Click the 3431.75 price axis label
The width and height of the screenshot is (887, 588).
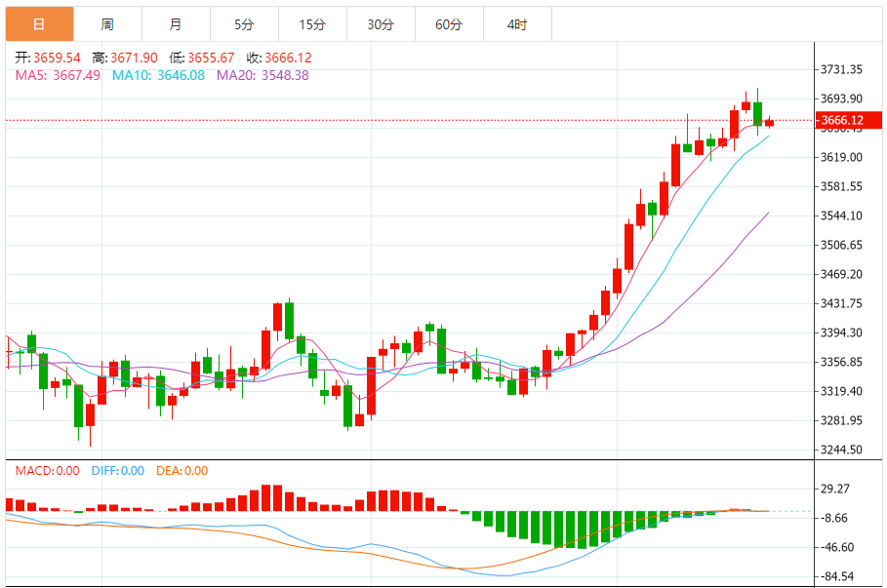[x=842, y=303]
